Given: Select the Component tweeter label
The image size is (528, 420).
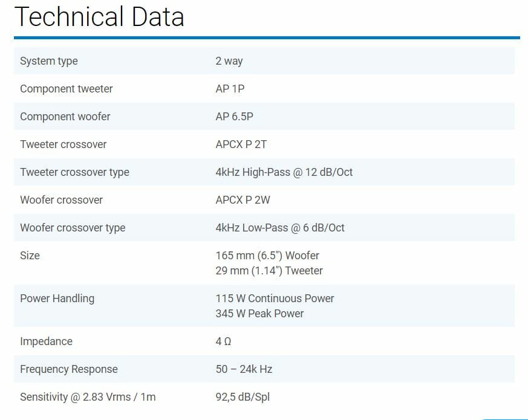Looking at the screenshot, I should coord(67,89).
